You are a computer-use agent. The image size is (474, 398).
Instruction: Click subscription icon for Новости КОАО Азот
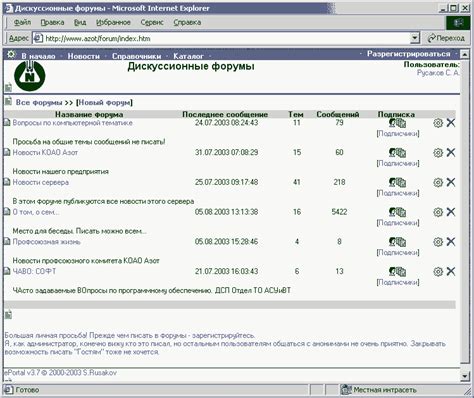coord(397,153)
